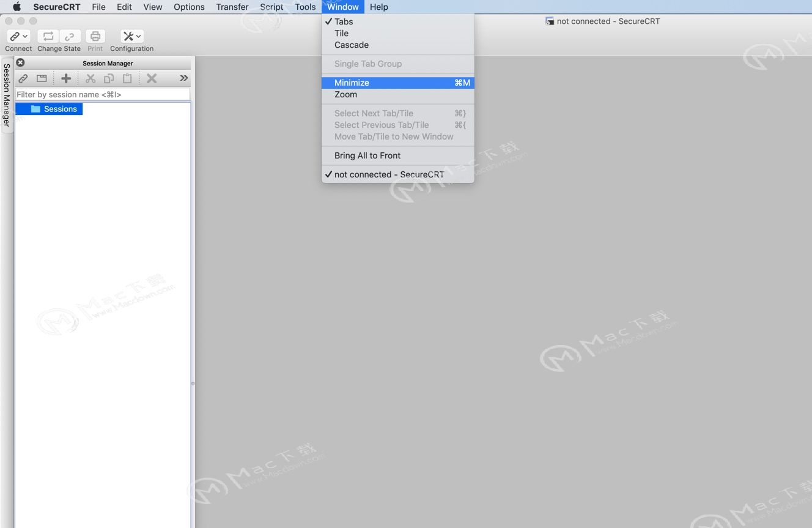Open the SecureCRT application menu
The height and width of the screenshot is (528, 812).
pos(57,7)
